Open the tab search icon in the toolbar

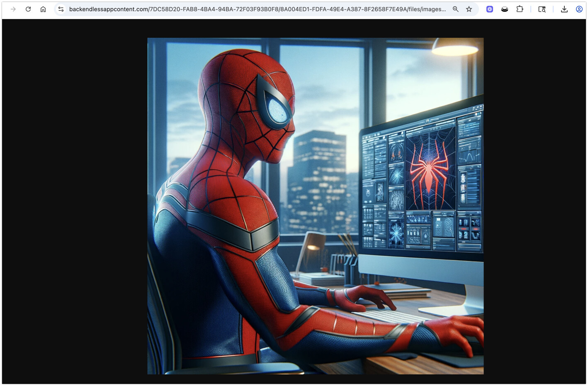542,9
